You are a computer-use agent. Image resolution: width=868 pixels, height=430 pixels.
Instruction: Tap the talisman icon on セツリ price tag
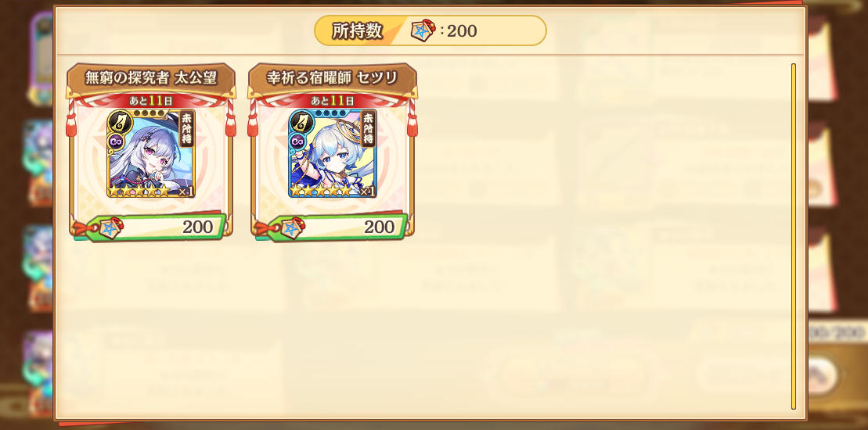(293, 228)
